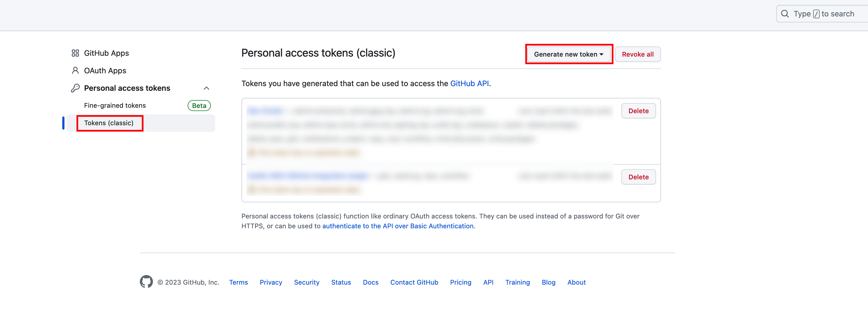Open the Terms page from the footer
Viewport: 868px width, 327px height.
(238, 282)
